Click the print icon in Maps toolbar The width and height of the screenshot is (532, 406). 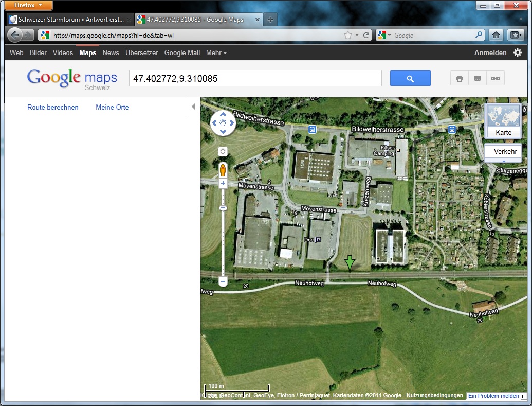(460, 78)
